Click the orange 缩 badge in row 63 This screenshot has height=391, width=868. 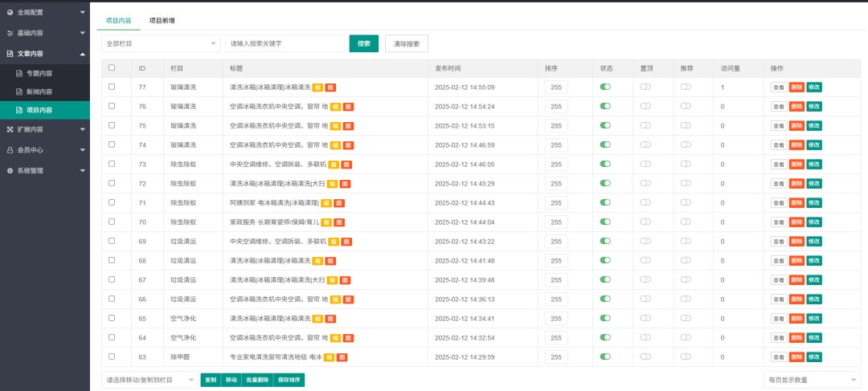[x=329, y=357]
